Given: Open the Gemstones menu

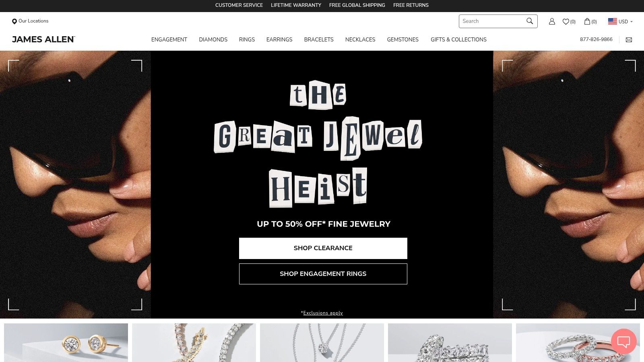Looking at the screenshot, I should [402, 39].
